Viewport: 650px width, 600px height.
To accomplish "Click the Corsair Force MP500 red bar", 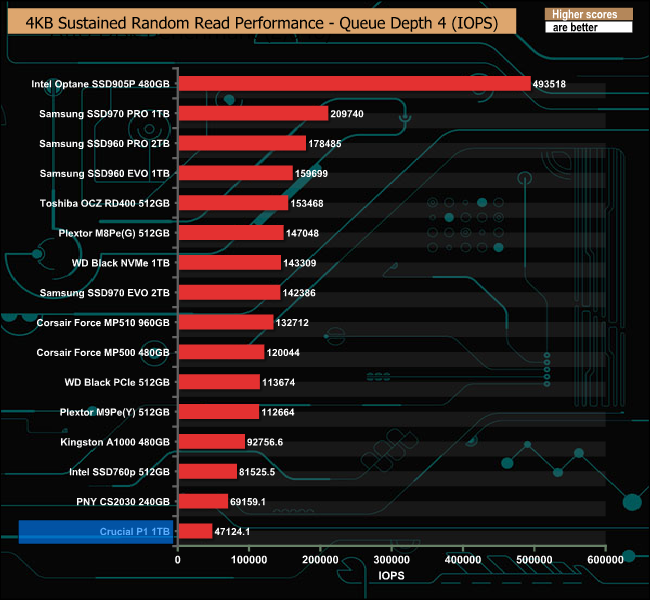I will (x=222, y=352).
